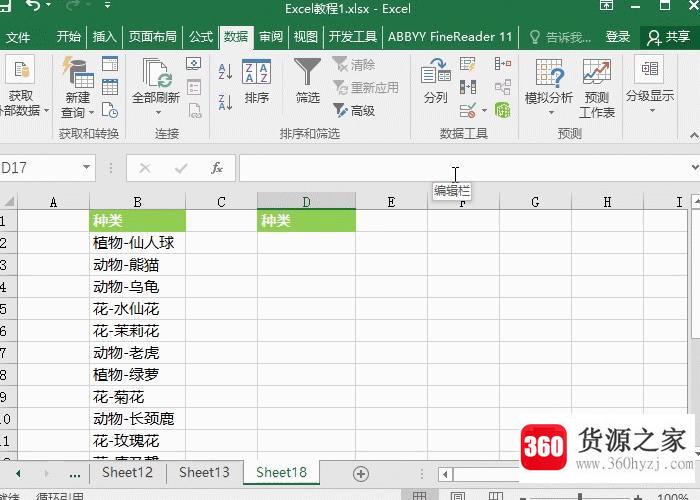Add a new sheet with the plus icon
Image resolution: width=700 pixels, height=500 pixels.
point(361,474)
